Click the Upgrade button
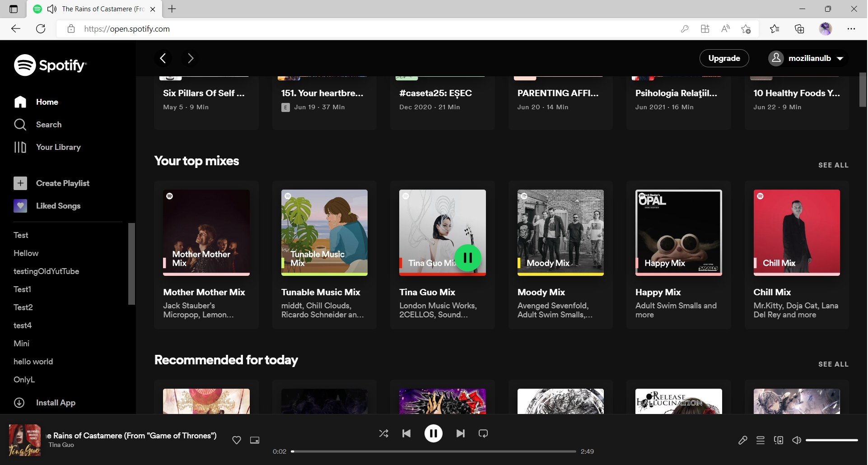Image resolution: width=868 pixels, height=465 pixels. pos(723,58)
